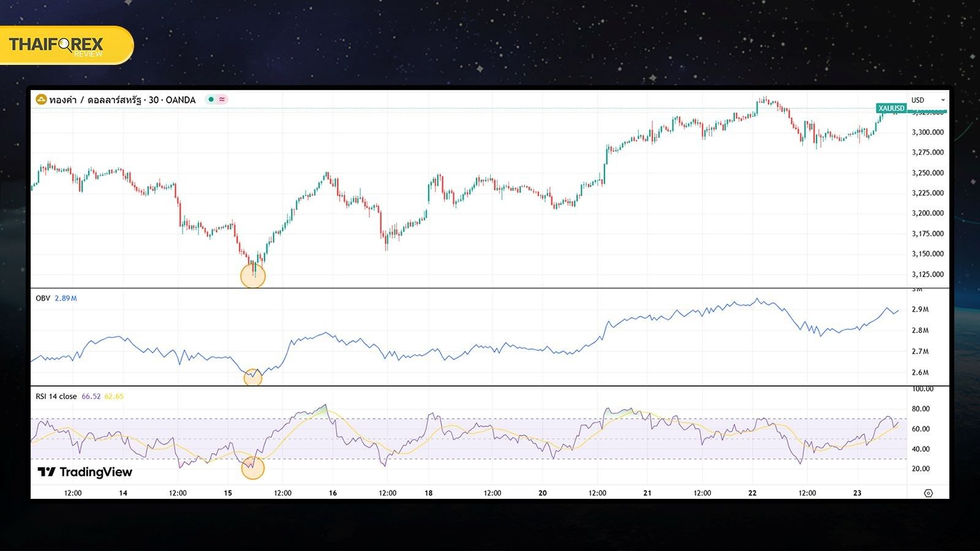This screenshot has height=551, width=980.
Task: Click the 3,125.000 price scale label
Action: tap(927, 275)
